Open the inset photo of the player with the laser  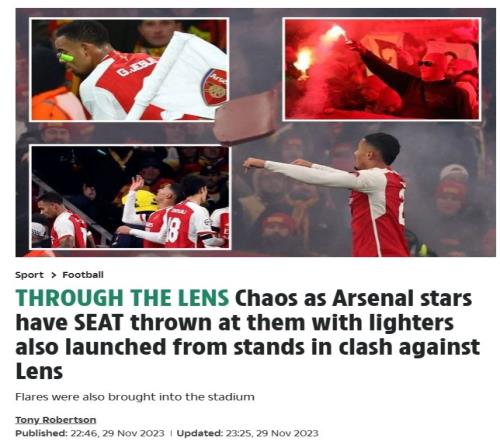129,70
